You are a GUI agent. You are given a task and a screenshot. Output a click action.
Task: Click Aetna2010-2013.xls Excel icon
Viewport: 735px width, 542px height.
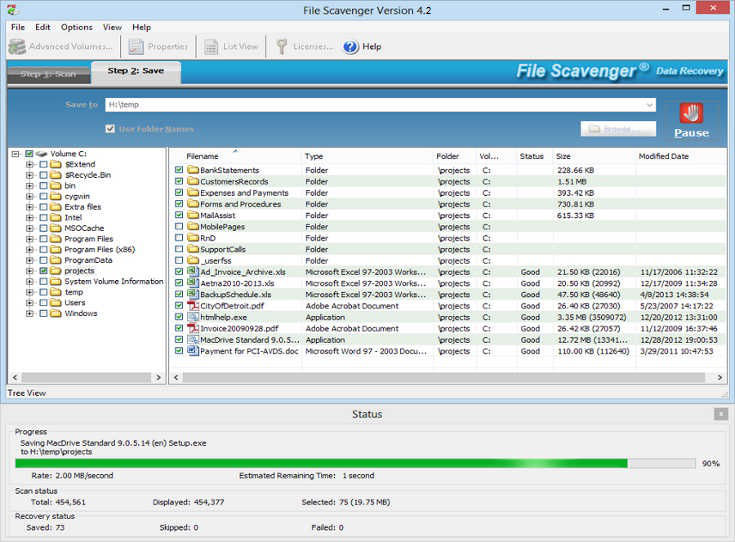coord(193,283)
